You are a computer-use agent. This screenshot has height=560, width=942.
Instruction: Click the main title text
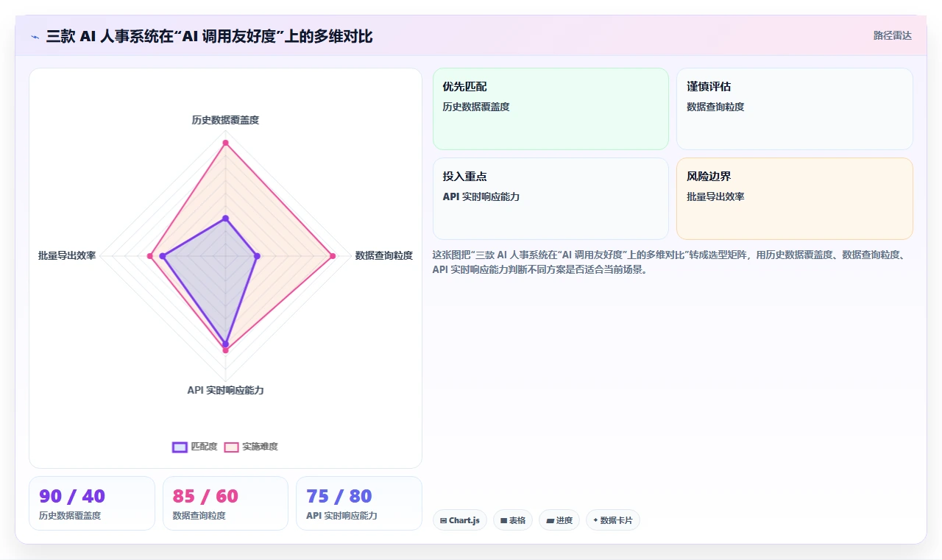coord(209,36)
